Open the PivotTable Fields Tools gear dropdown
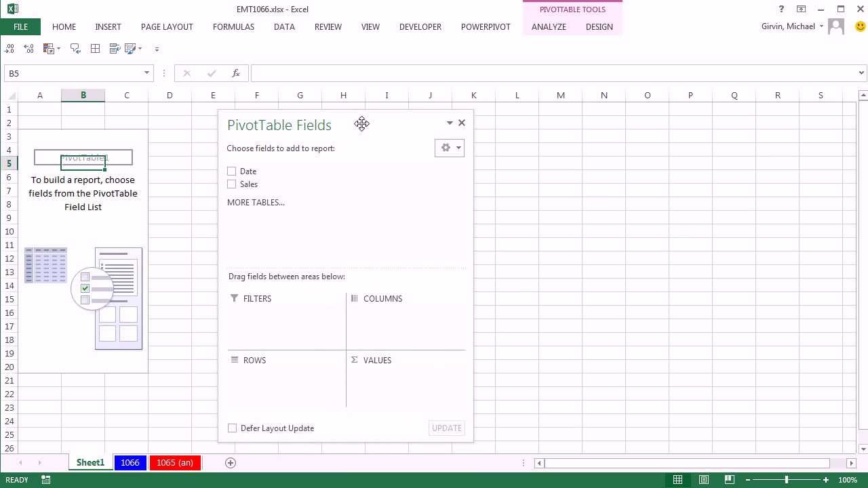The height and width of the screenshot is (488, 868). (450, 148)
